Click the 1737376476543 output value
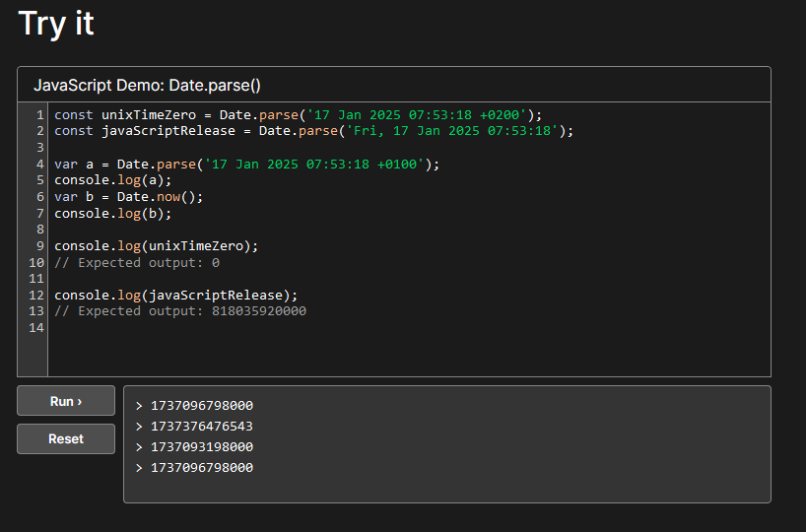Image resolution: width=806 pixels, height=532 pixels. 201,427
